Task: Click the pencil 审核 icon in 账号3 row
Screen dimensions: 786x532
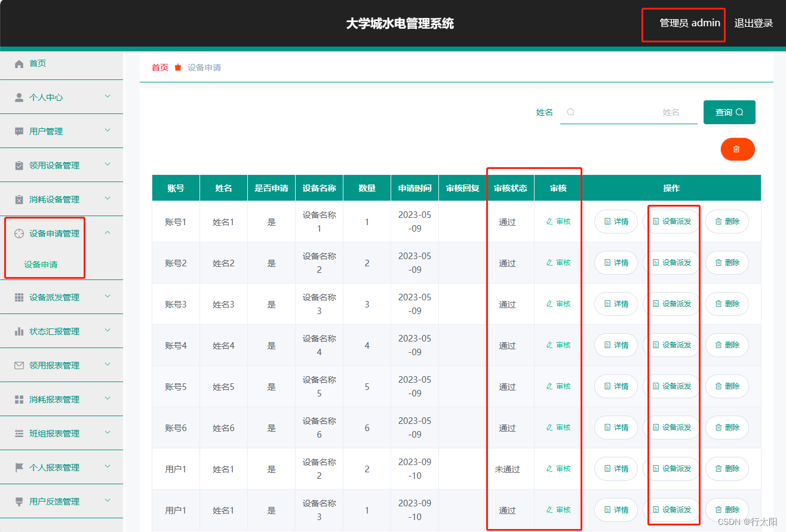Action: point(549,304)
